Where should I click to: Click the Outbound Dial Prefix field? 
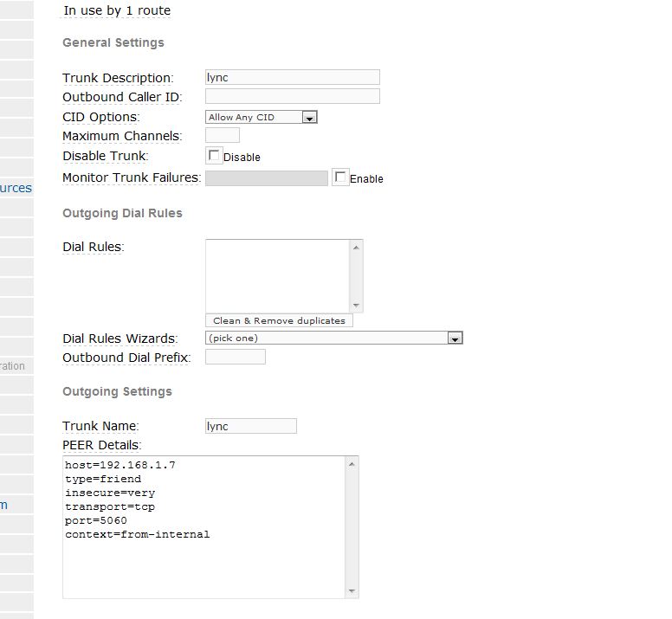click(235, 357)
